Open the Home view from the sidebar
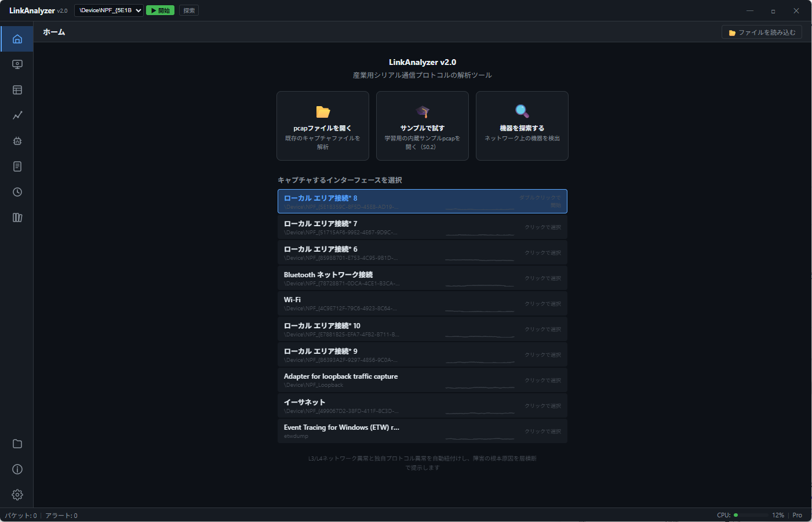 (x=17, y=39)
